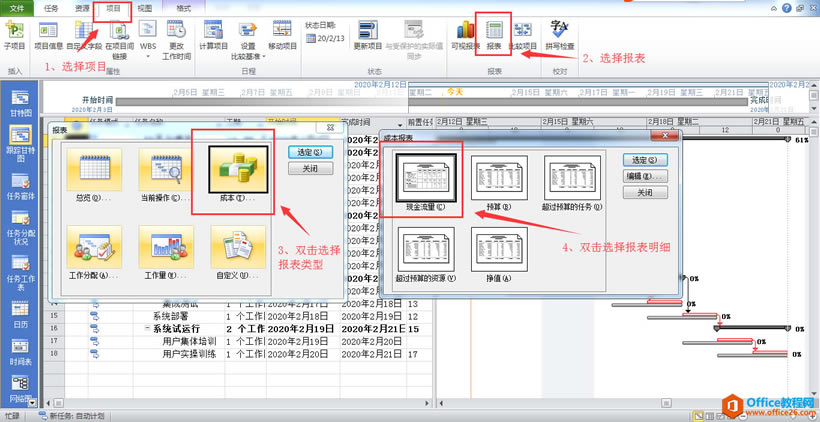This screenshot has height=422, width=820.
Task: Click 关闭 button in 成本报表 dialog
Action: pos(645,192)
